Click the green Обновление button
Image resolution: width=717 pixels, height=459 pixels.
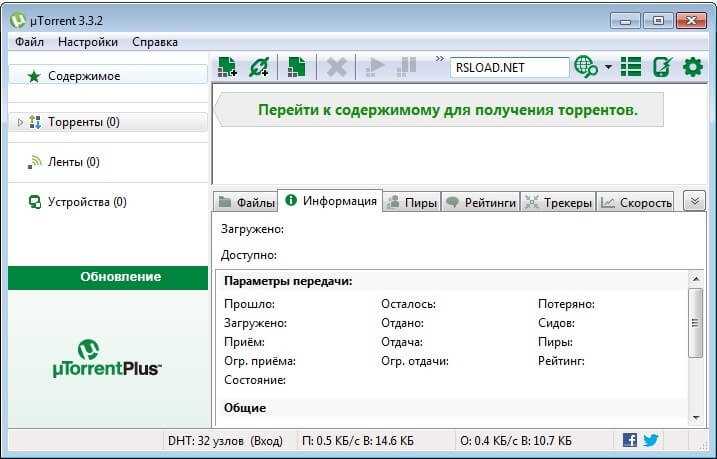pos(108,278)
